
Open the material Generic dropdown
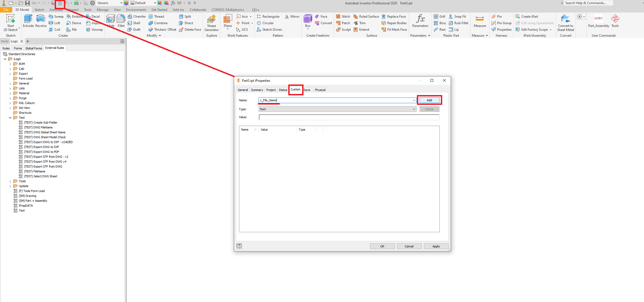click(x=121, y=3)
